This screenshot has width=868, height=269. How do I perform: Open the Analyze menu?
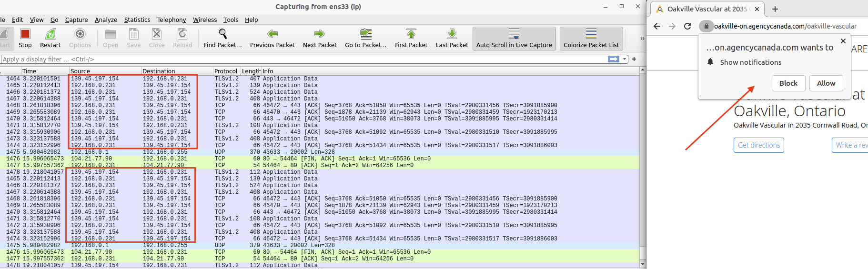(106, 20)
